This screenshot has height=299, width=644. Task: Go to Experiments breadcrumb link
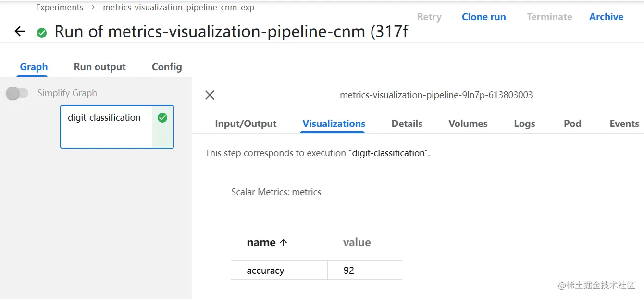(60, 8)
